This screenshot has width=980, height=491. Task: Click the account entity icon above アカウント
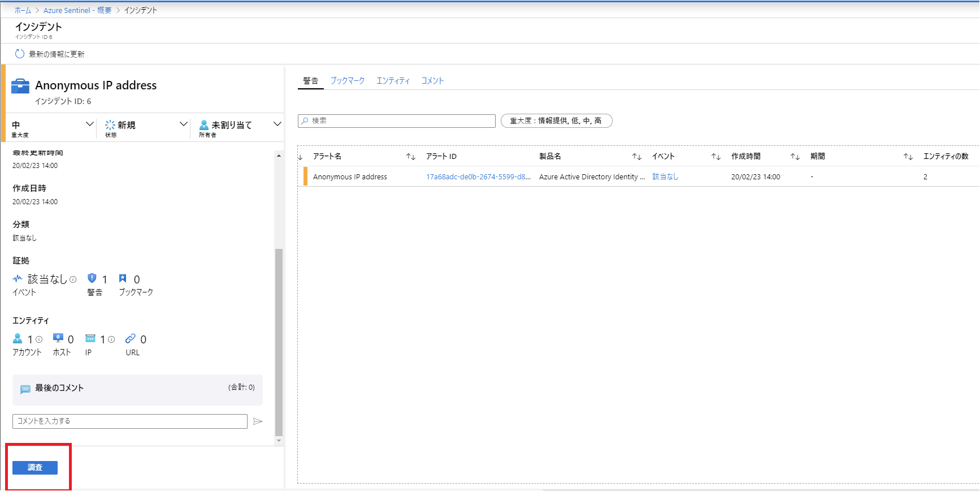click(x=18, y=338)
